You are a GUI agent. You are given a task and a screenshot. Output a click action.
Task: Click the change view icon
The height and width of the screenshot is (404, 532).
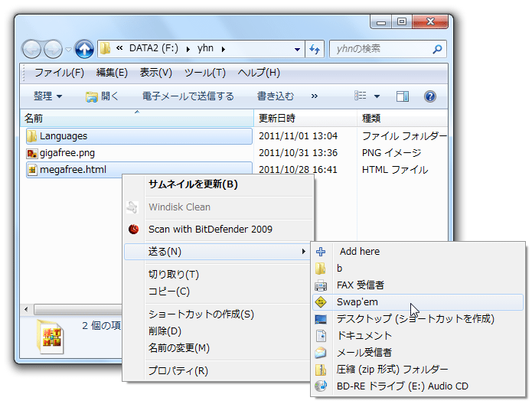pos(360,96)
